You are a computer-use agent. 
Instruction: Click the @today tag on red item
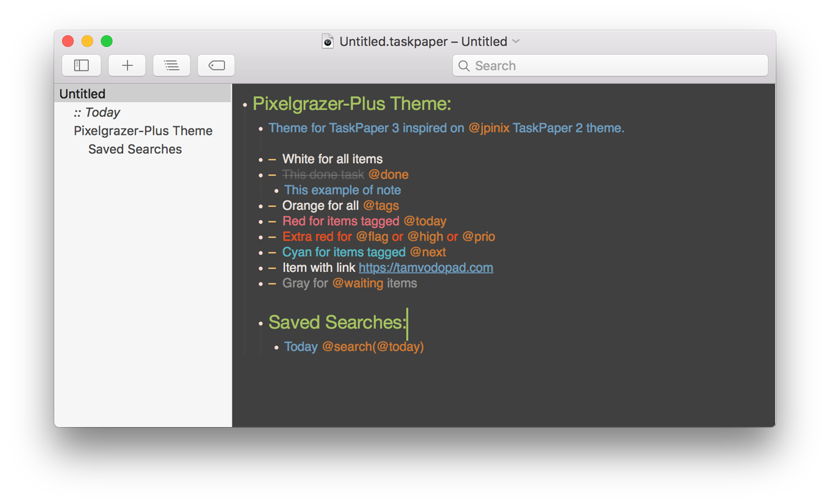click(425, 221)
